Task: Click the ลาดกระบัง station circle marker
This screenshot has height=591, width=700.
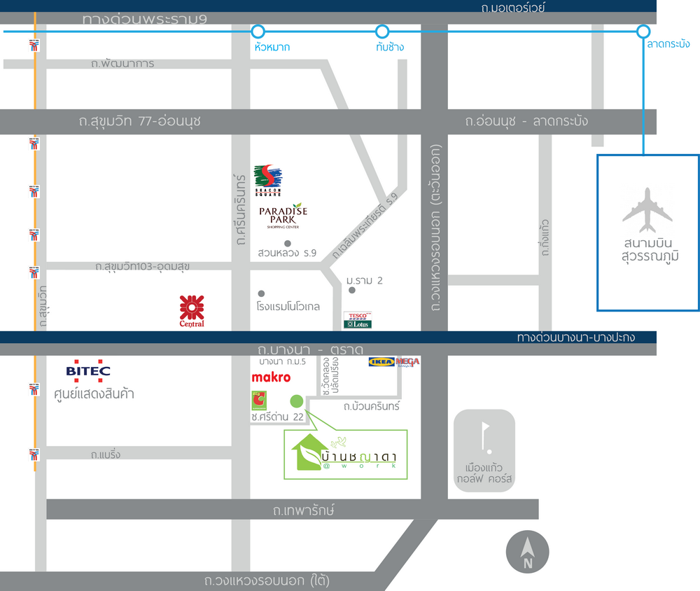Action: 643,32
